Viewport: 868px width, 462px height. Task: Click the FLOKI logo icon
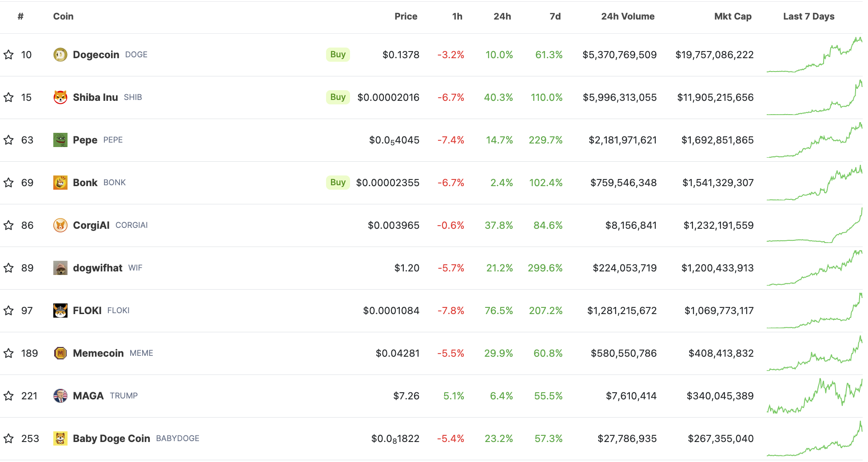[60, 311]
